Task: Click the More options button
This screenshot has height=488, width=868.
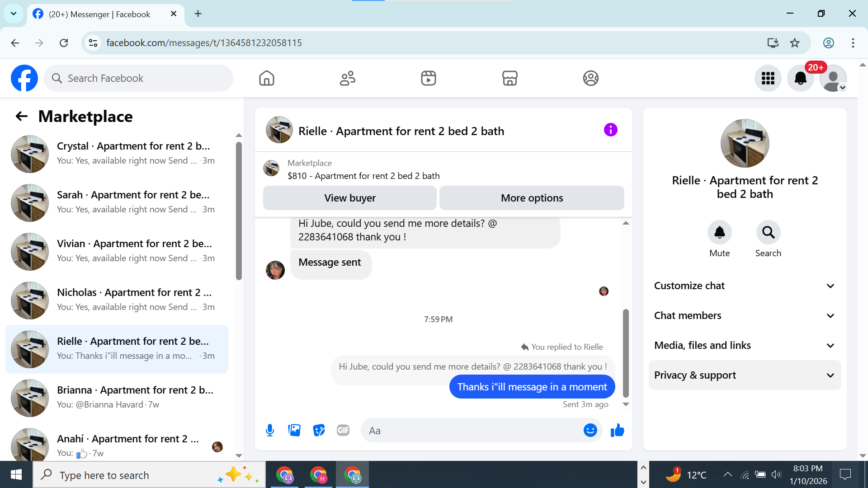Action: 532,198
